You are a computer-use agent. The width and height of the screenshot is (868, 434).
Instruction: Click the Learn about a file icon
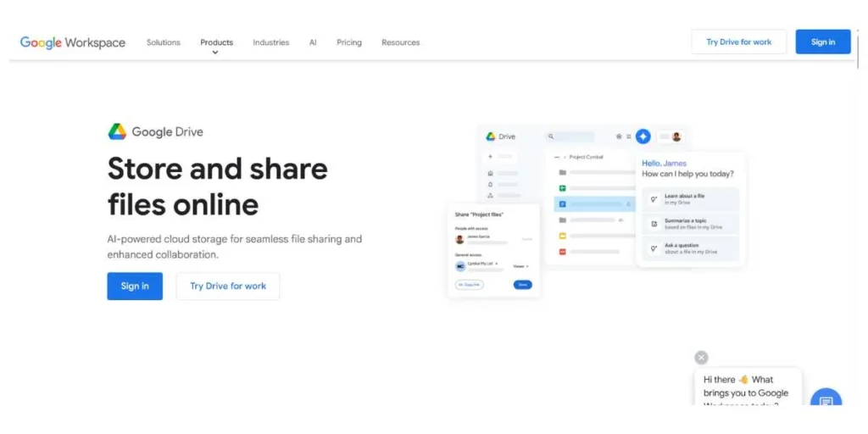(x=654, y=199)
